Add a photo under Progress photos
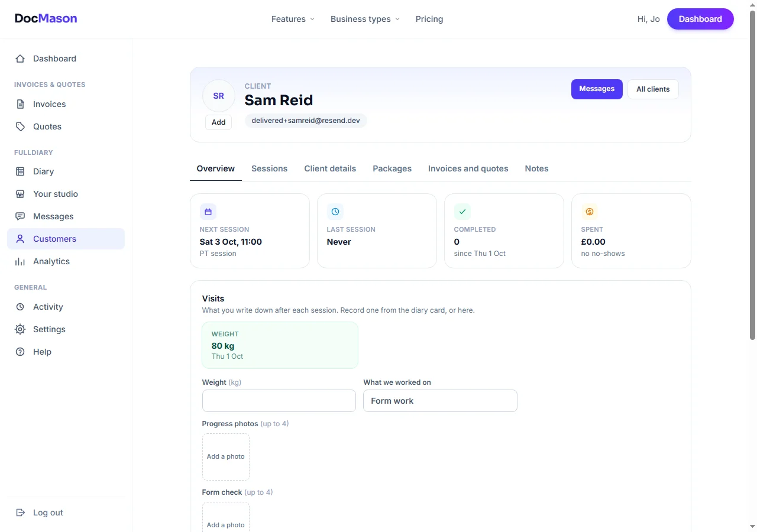 coord(226,457)
